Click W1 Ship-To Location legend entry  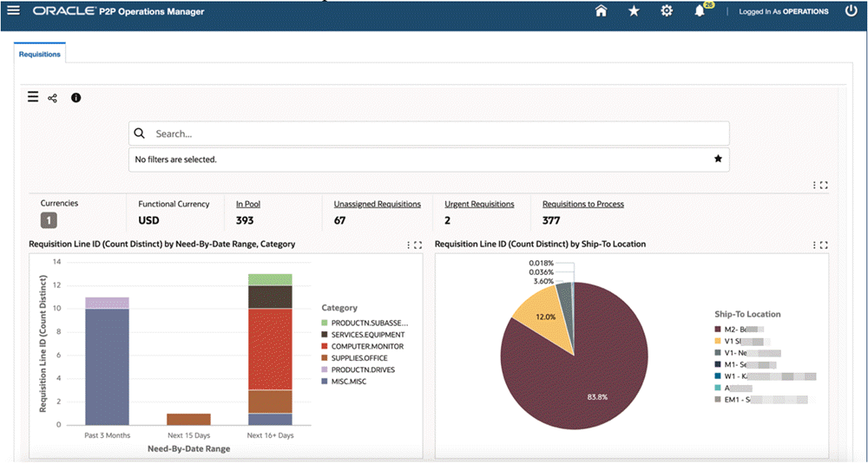(x=766, y=376)
